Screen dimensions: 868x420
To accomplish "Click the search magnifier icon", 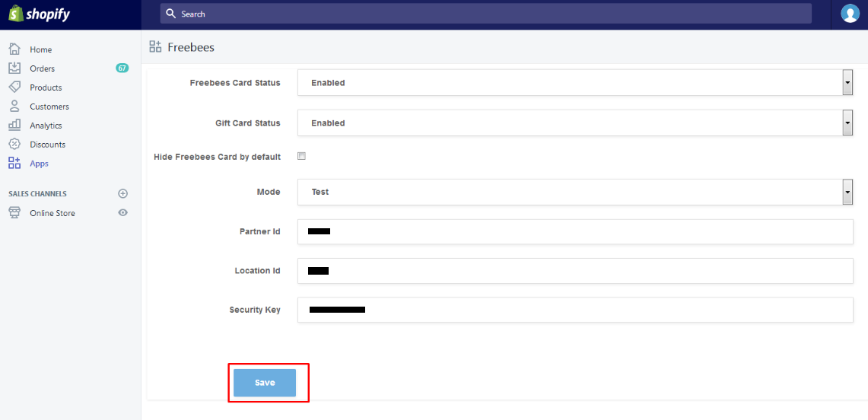I will 171,14.
